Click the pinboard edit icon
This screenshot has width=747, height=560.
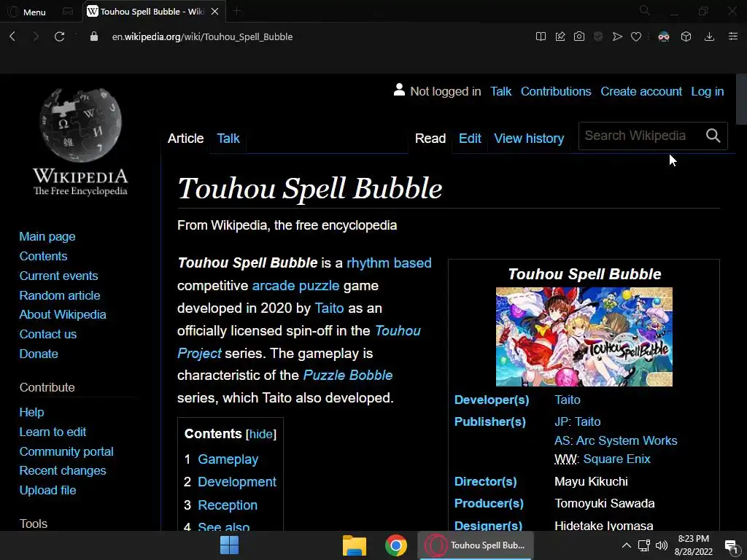pyautogui.click(x=560, y=36)
